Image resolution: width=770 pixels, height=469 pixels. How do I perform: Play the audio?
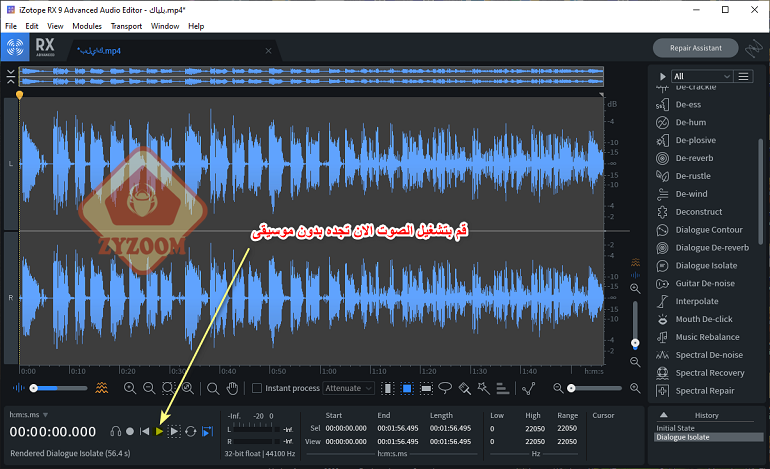(x=159, y=431)
